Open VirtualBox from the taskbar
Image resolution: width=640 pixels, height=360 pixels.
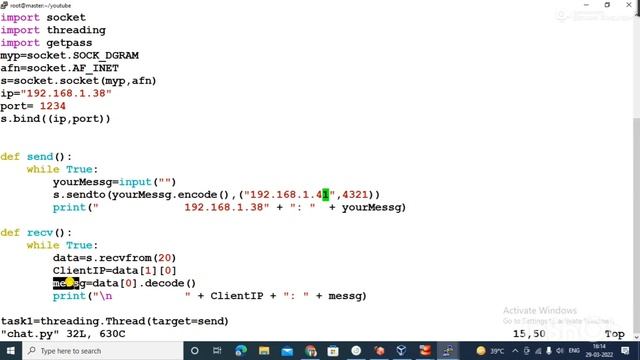tap(402, 351)
